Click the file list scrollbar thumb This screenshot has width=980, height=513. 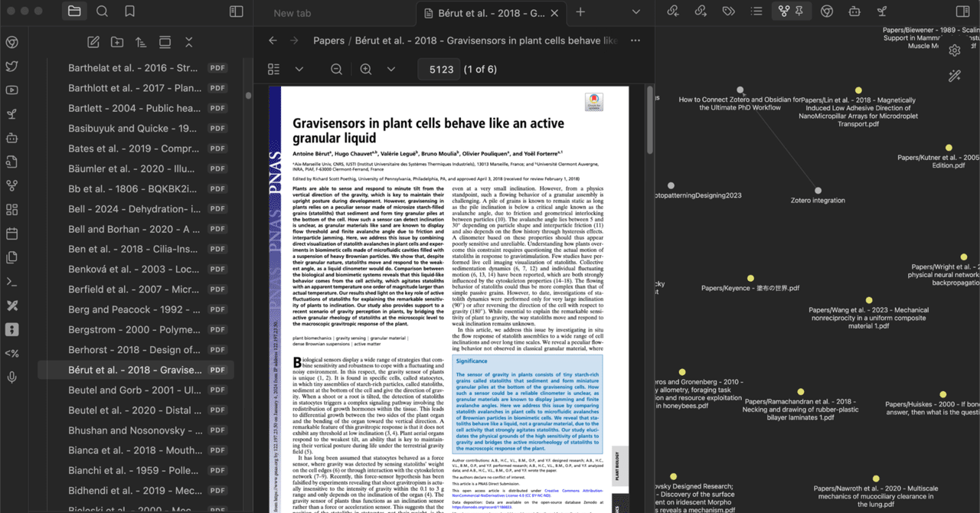pos(248,96)
